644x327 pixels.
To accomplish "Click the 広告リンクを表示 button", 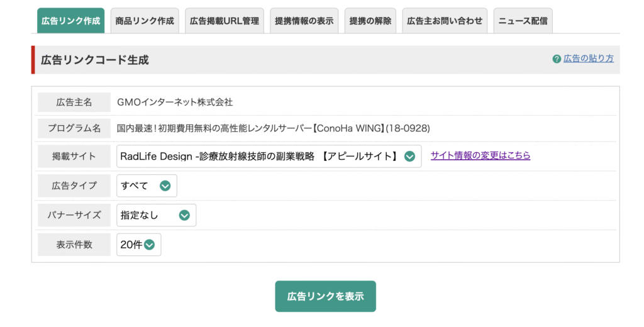I will [325, 296].
